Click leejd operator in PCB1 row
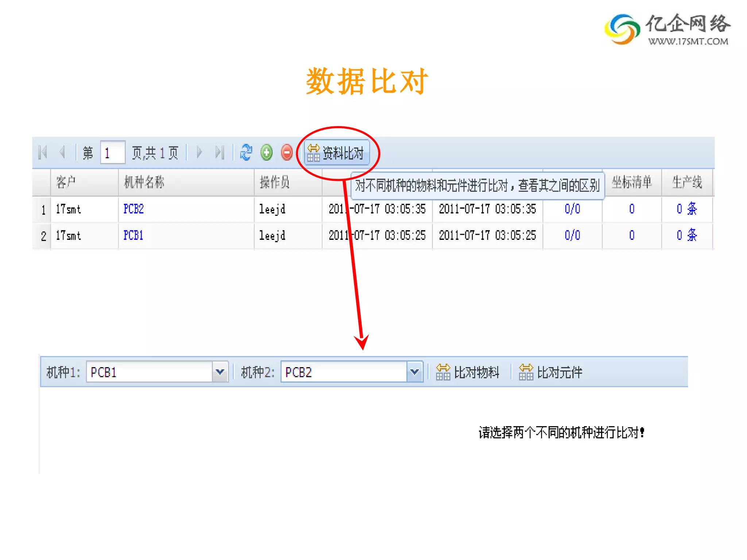The width and height of the screenshot is (747, 560). coord(272,236)
